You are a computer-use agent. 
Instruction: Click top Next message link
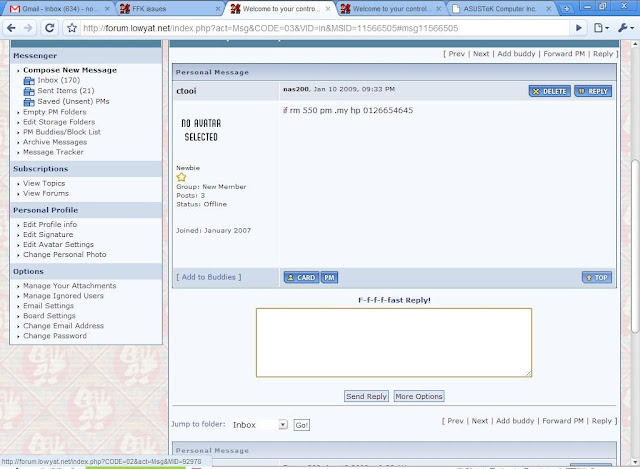pos(481,54)
